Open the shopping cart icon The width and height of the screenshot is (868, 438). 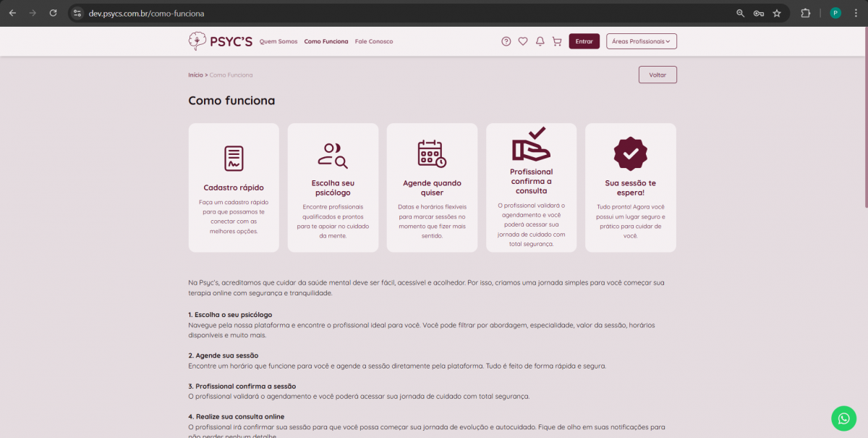(557, 41)
